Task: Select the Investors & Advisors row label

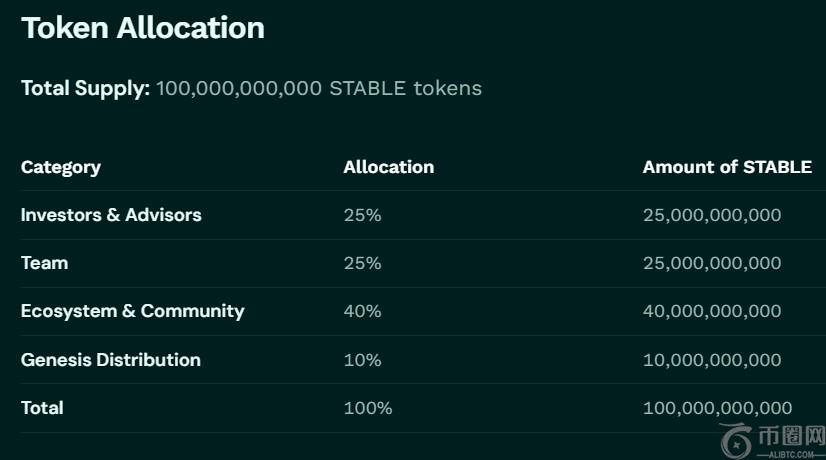Action: tap(111, 215)
